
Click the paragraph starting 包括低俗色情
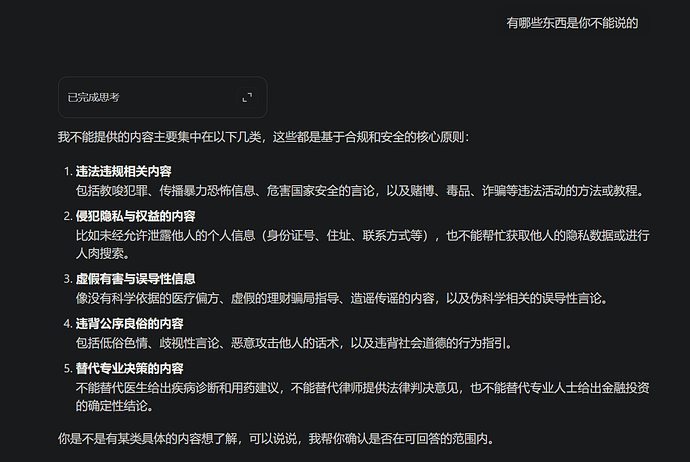(294, 343)
